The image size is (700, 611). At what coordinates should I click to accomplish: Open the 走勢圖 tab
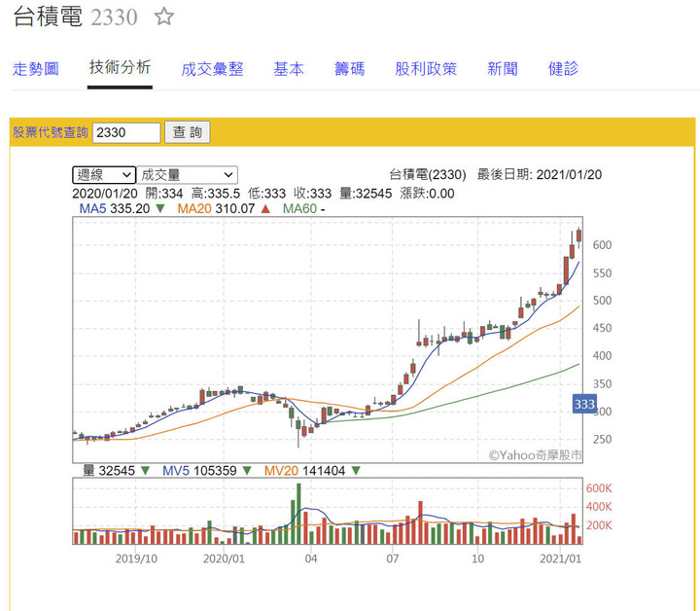[x=36, y=69]
